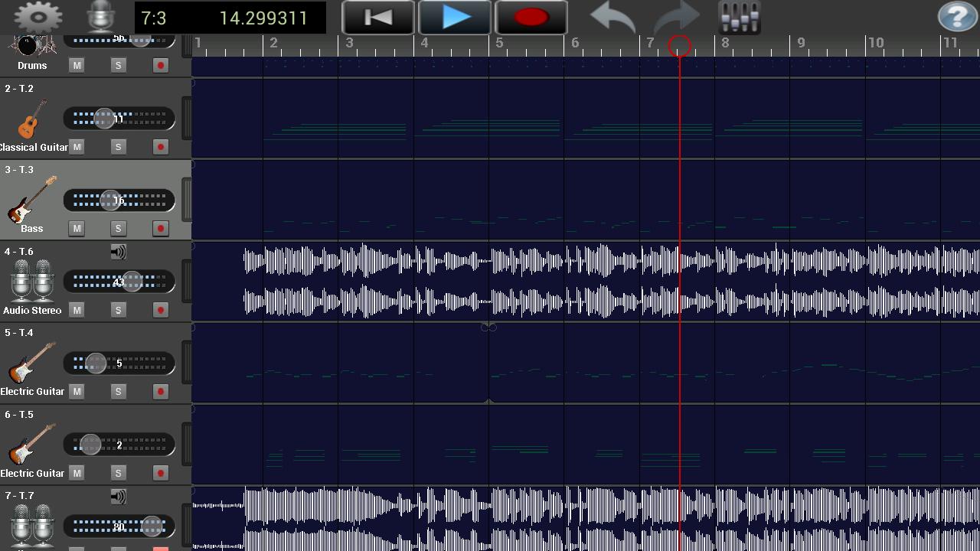
Task: Click the undo arrow
Action: click(x=612, y=17)
